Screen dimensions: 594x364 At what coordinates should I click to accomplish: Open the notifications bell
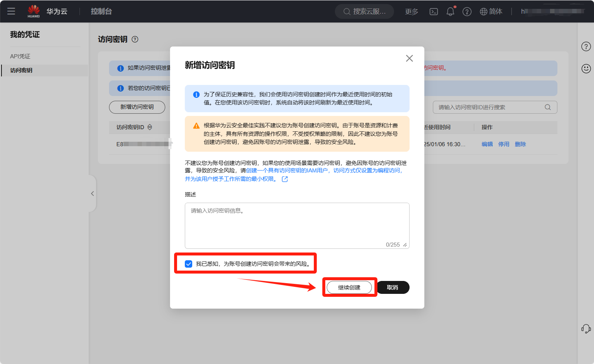click(450, 12)
